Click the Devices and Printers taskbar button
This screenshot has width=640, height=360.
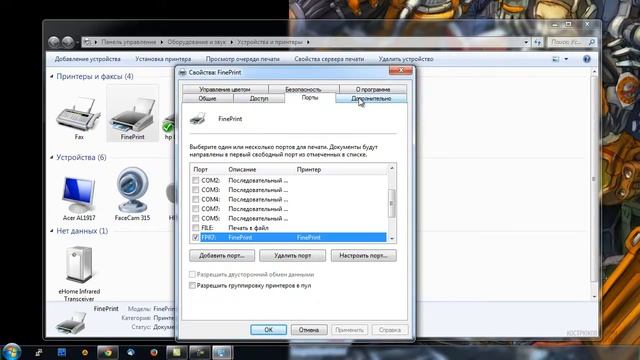[x=222, y=353]
